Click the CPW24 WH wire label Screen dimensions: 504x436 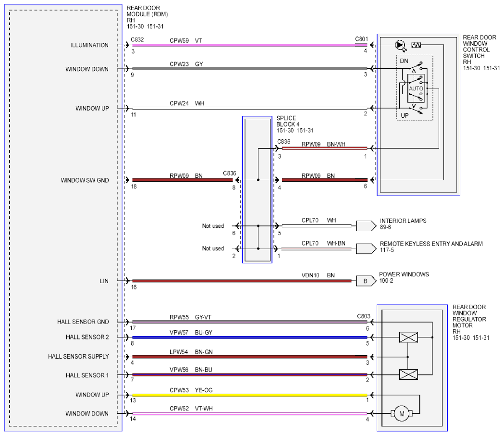pyautogui.click(x=187, y=103)
